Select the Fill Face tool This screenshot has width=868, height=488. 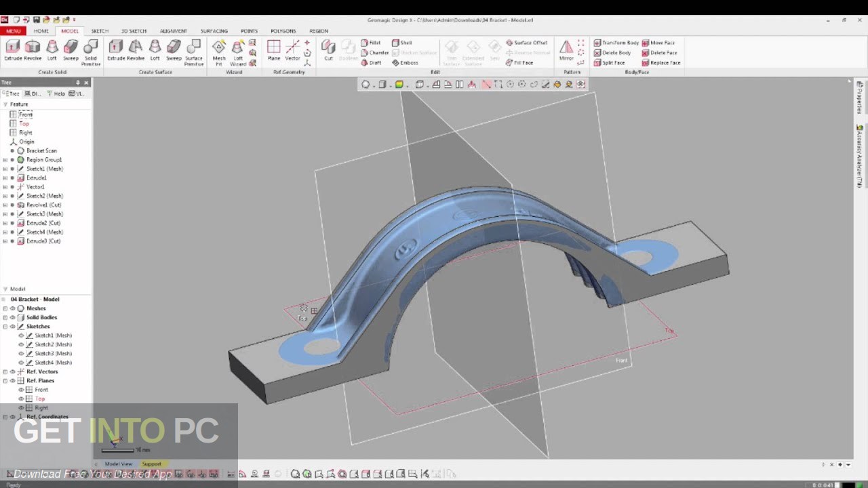(x=519, y=63)
